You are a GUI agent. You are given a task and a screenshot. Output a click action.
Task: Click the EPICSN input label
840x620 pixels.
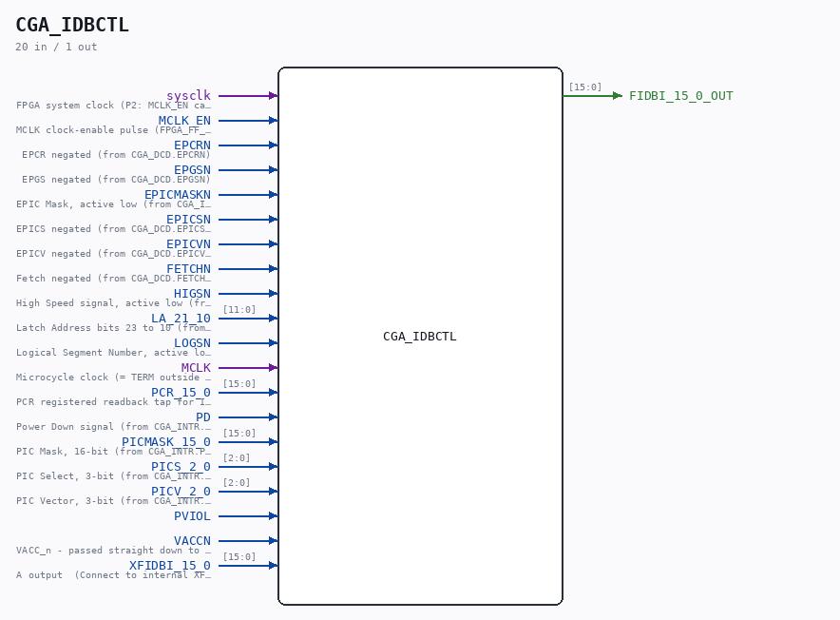pos(188,219)
